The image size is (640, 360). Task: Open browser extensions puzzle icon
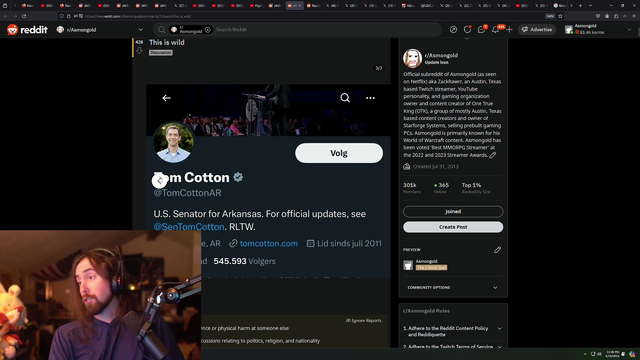click(x=616, y=16)
